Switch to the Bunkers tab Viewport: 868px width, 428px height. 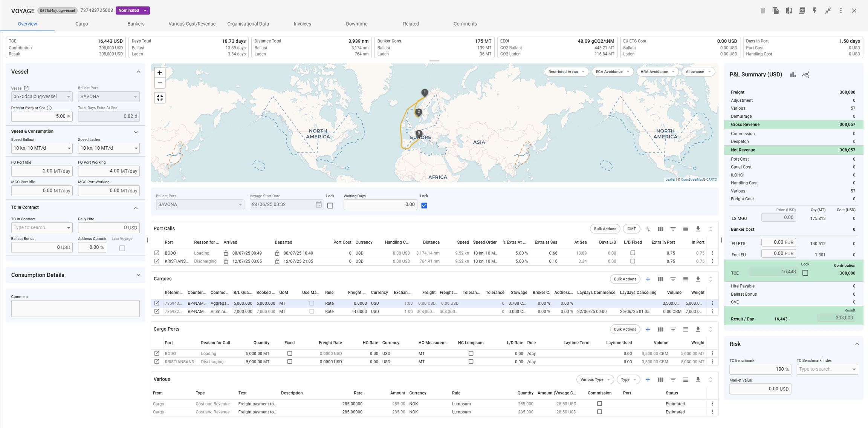136,24
